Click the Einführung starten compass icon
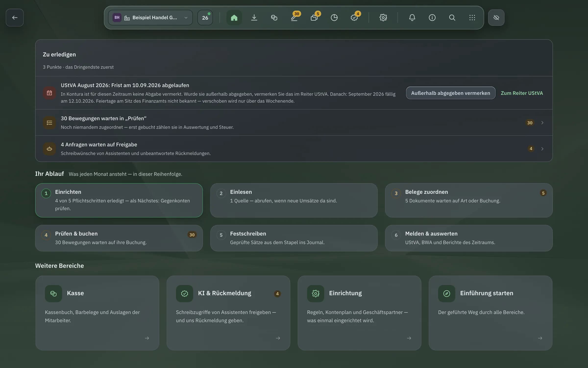Screen dimensions: 588x368 pos(447,293)
